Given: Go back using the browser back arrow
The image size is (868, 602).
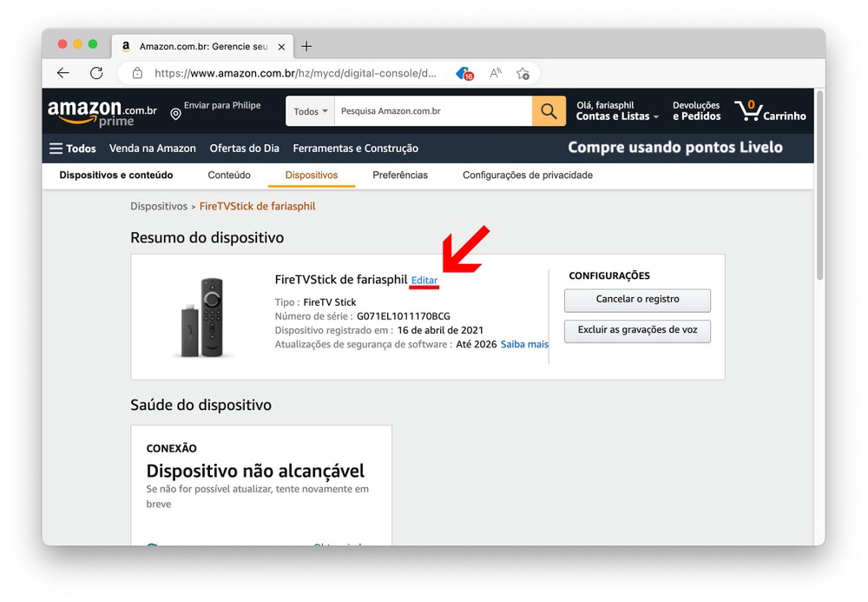Looking at the screenshot, I should coord(63,73).
